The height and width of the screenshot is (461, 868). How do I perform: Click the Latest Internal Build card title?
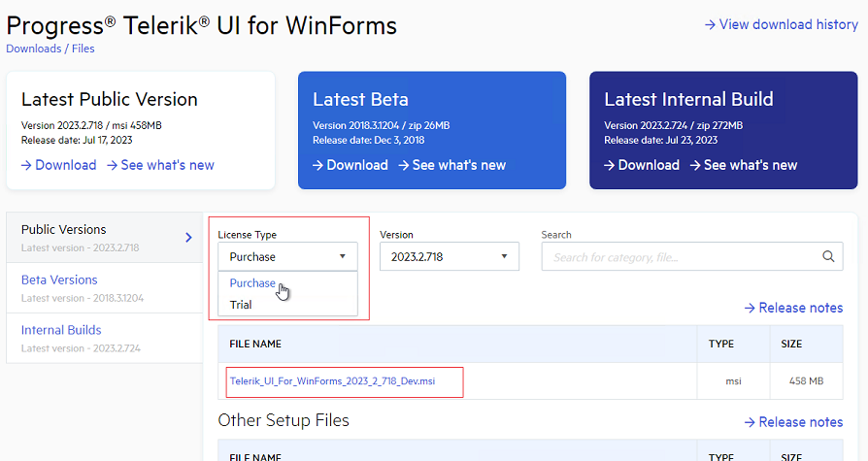688,100
